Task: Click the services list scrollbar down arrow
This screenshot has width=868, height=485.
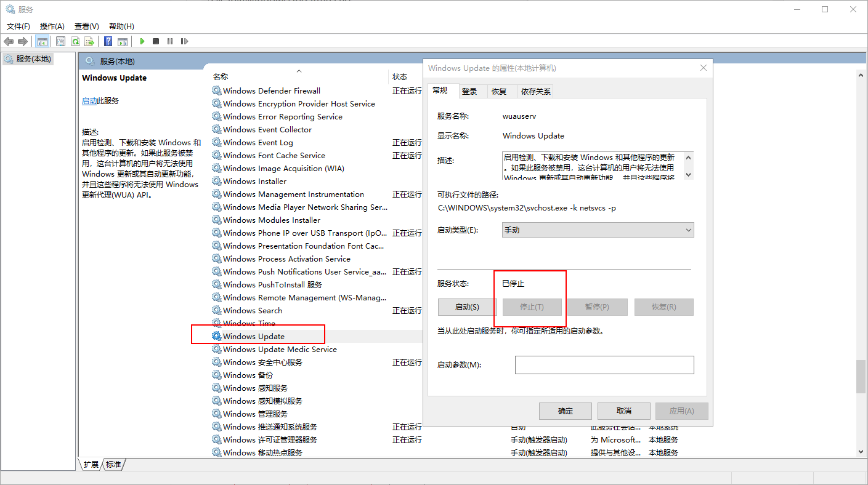Action: click(861, 452)
